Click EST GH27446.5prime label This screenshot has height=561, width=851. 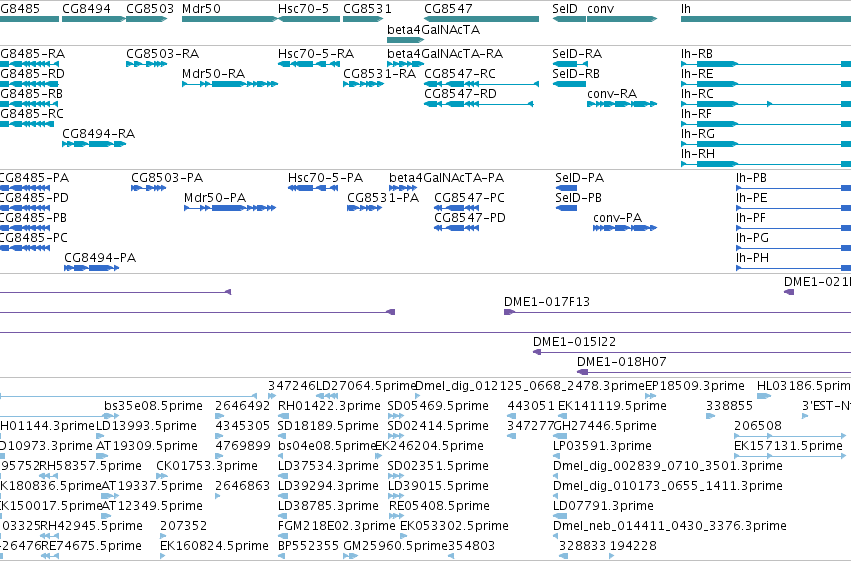pos(605,426)
